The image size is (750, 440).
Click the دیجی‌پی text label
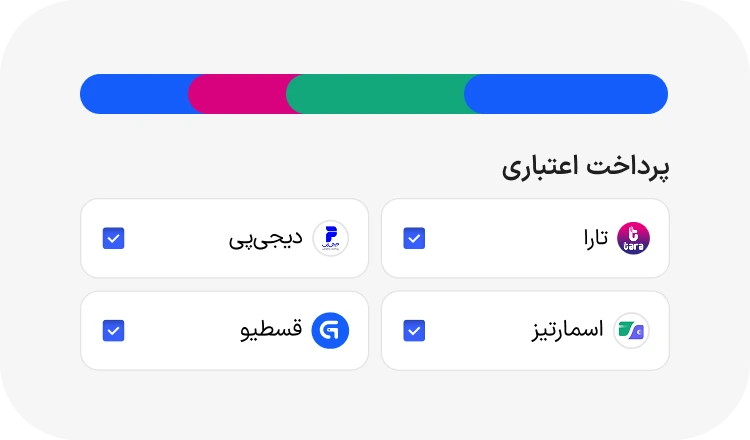[265, 239]
